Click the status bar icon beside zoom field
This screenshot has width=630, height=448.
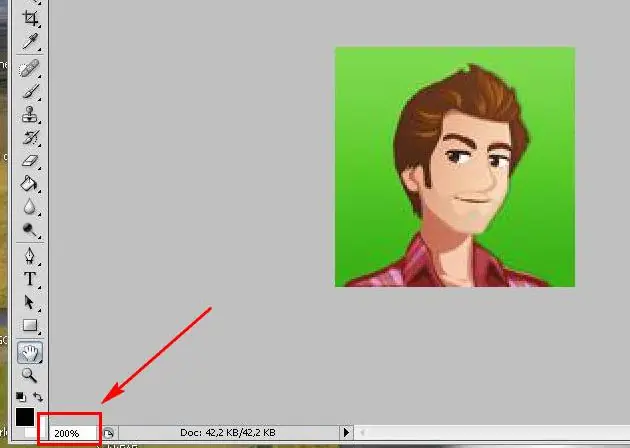point(108,433)
